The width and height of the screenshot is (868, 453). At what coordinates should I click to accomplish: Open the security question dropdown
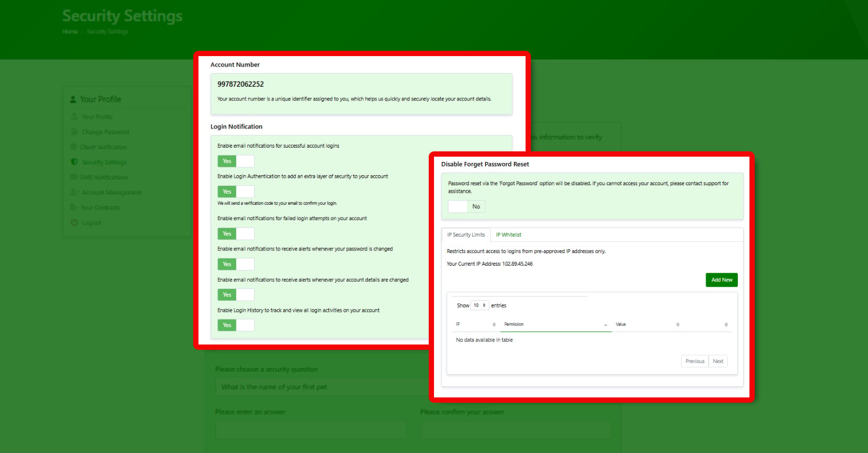point(322,387)
